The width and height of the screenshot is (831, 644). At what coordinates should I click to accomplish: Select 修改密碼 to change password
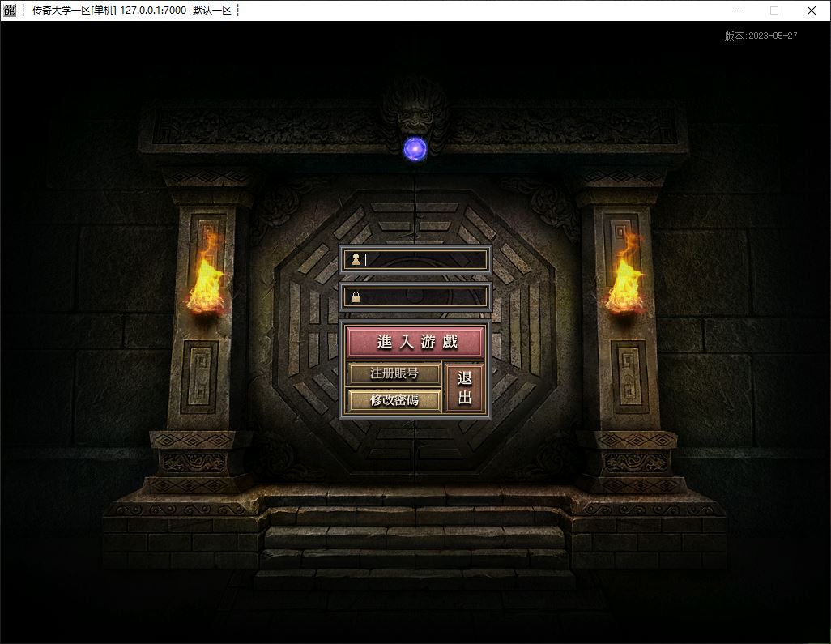[x=394, y=400]
